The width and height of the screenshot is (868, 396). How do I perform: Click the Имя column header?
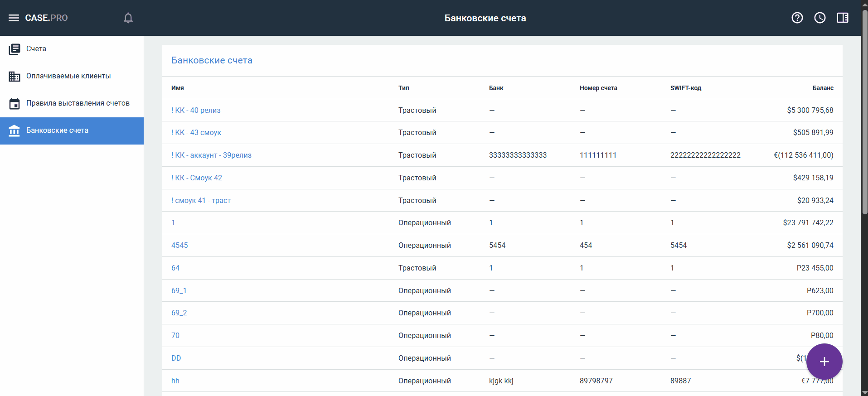click(178, 88)
